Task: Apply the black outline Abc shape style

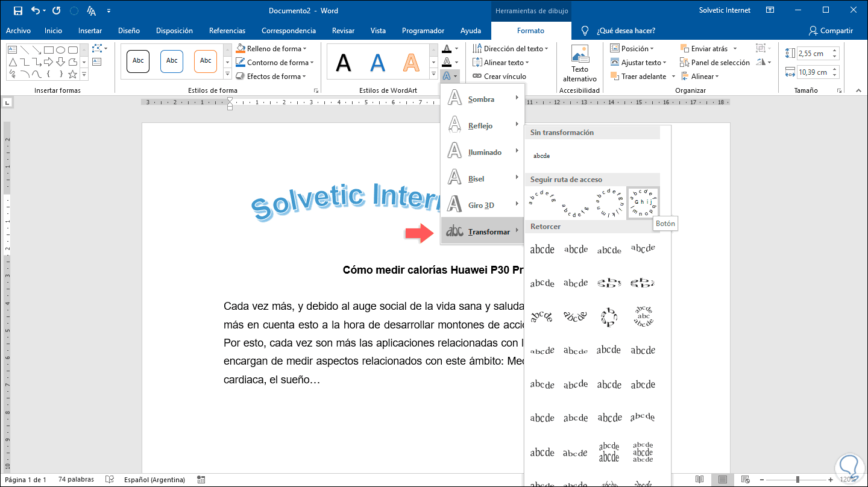Action: [138, 60]
